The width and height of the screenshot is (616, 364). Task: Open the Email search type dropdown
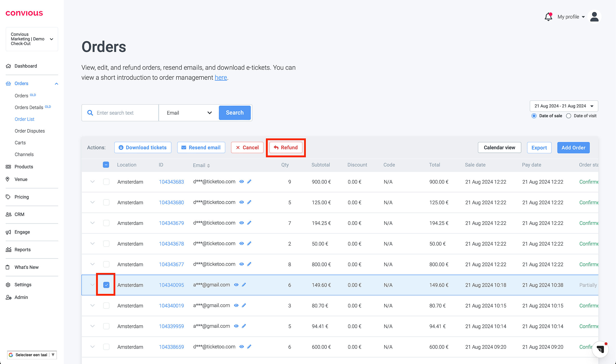[189, 113]
